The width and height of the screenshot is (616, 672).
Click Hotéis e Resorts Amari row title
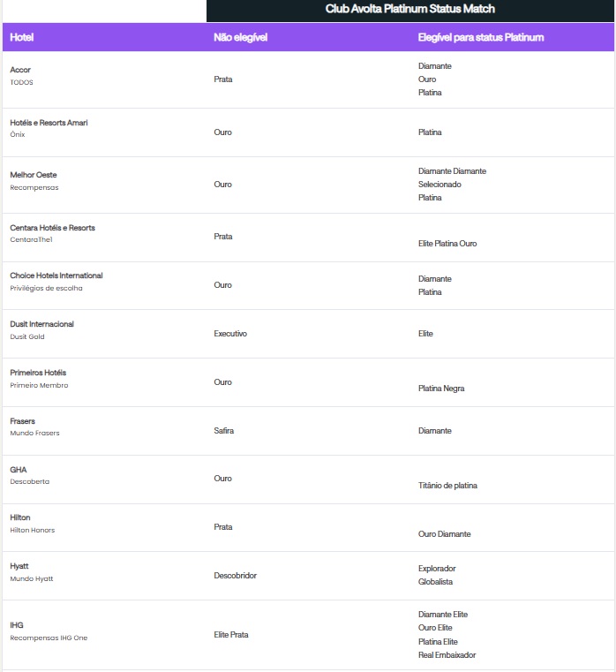49,123
